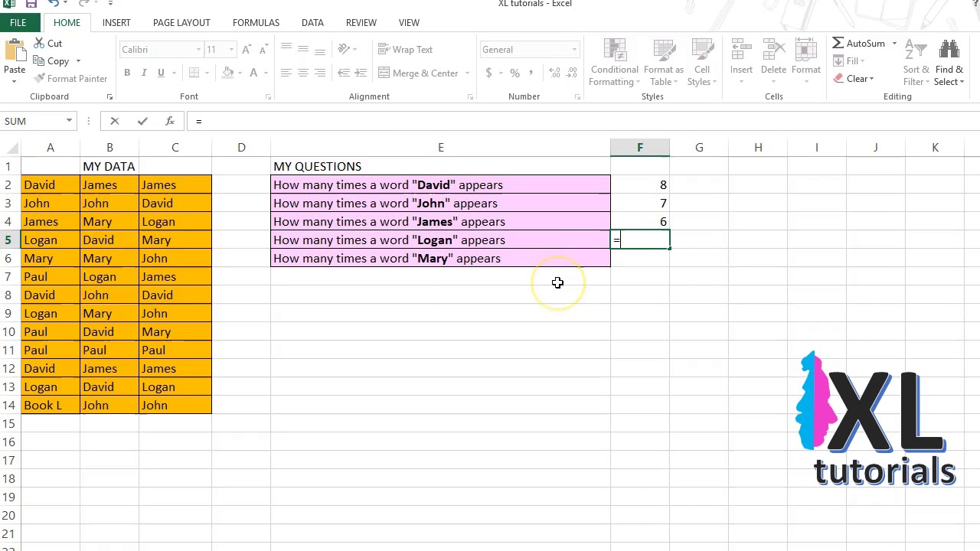
Task: Undo the last action
Action: pyautogui.click(x=54, y=4)
